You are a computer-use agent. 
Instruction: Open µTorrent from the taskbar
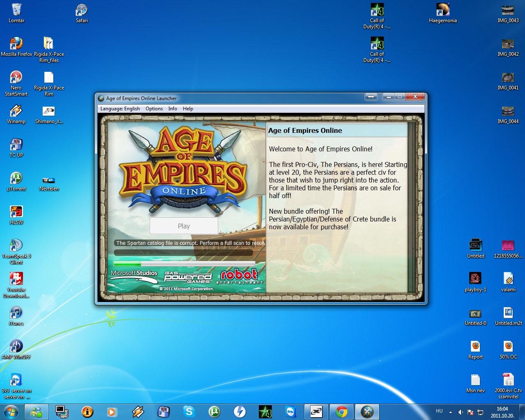215,411
